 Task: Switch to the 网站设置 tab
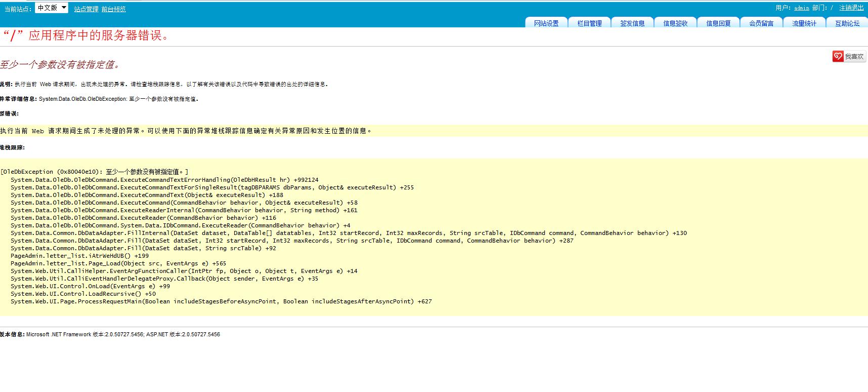click(x=546, y=23)
